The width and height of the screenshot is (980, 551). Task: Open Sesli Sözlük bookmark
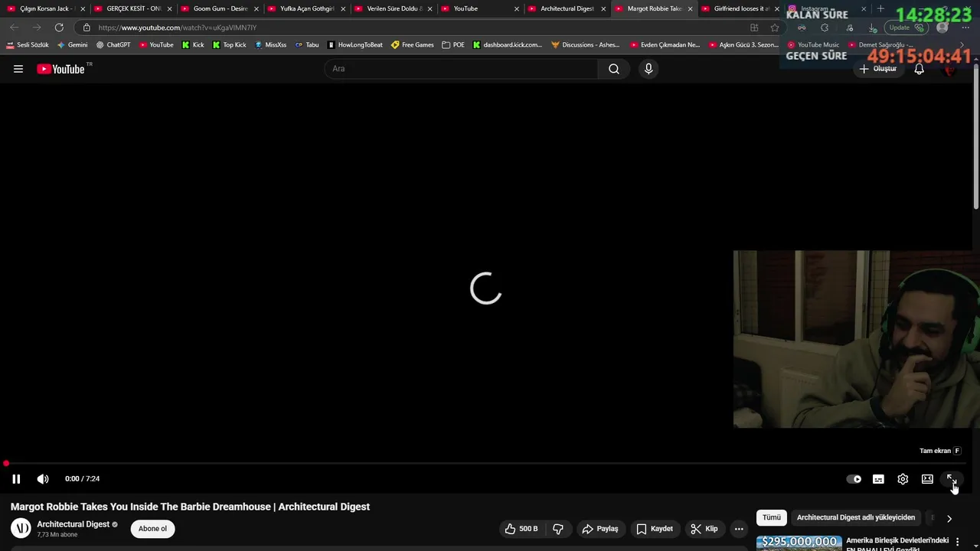point(28,45)
